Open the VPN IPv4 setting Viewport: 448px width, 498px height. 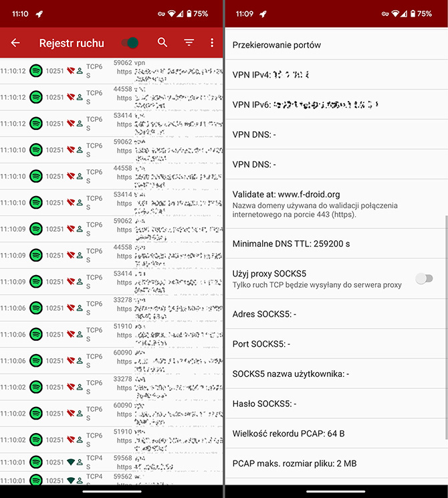pos(336,75)
